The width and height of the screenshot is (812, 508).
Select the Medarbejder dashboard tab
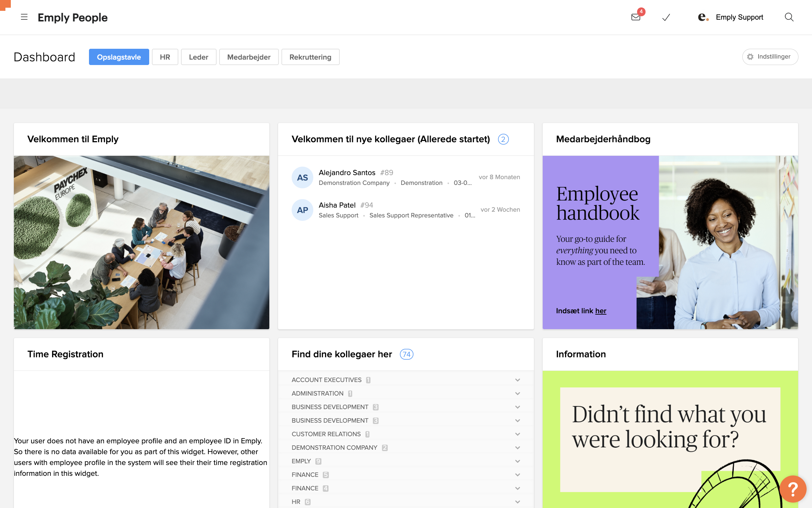pyautogui.click(x=249, y=57)
